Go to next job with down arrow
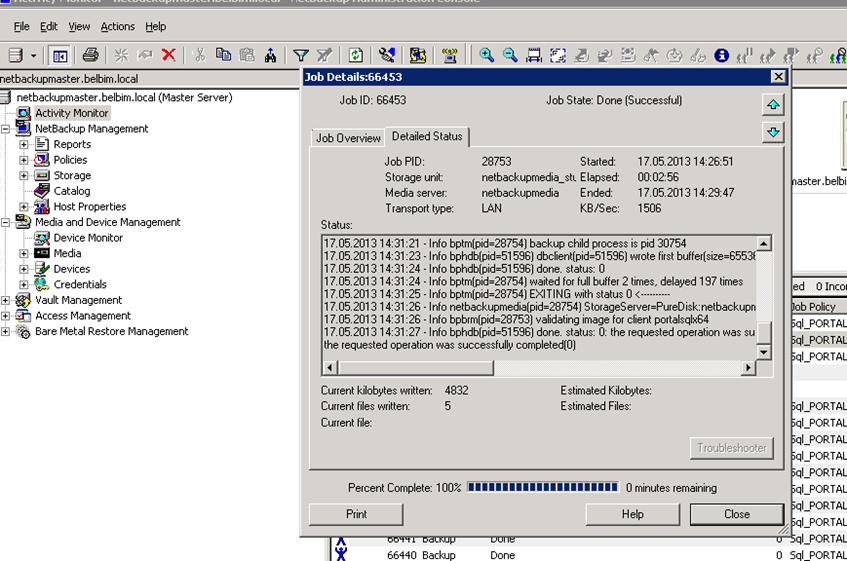 click(x=773, y=132)
